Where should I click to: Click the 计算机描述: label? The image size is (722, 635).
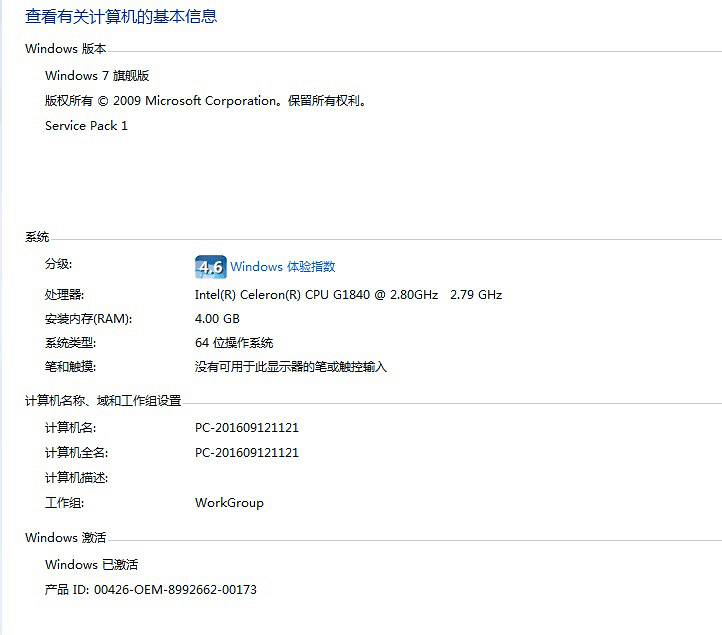[76, 478]
